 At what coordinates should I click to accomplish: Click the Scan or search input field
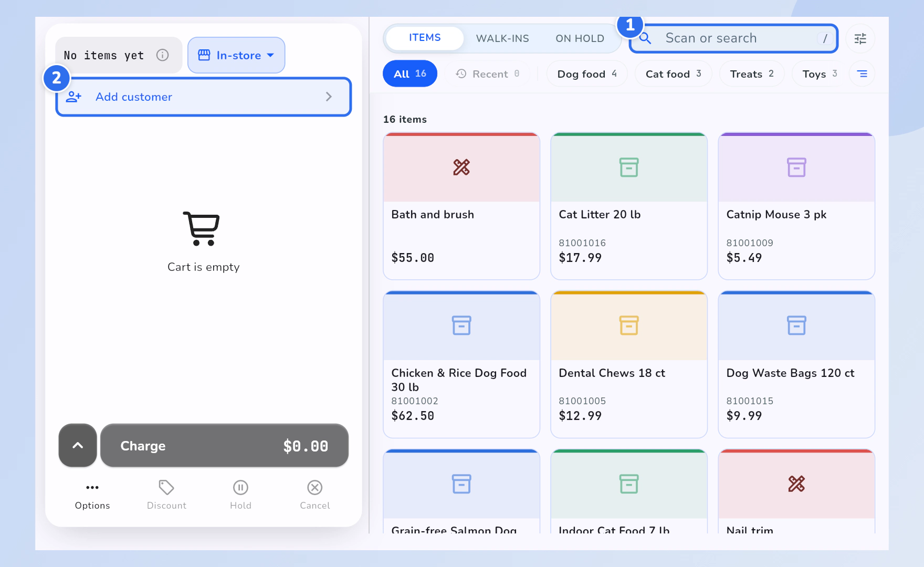point(734,38)
